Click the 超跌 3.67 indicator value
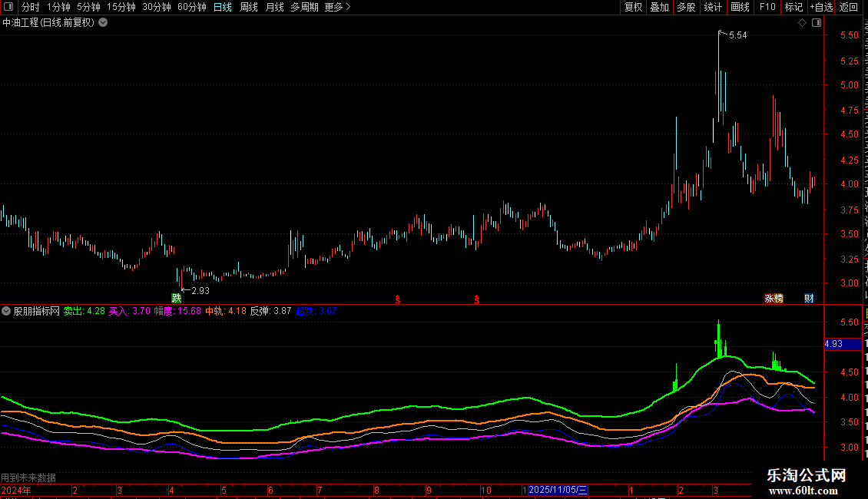Viewport: 868px width, 499px height. pos(316,312)
